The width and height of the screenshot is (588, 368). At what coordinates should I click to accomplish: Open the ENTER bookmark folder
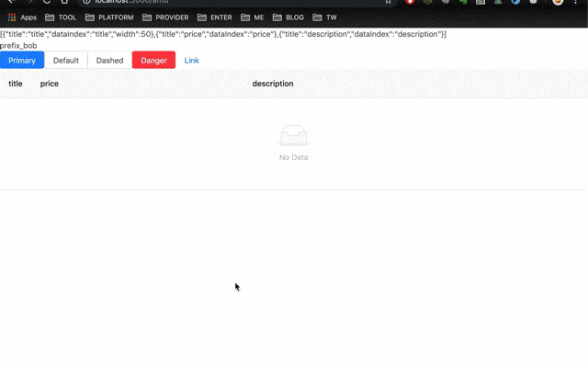point(215,17)
